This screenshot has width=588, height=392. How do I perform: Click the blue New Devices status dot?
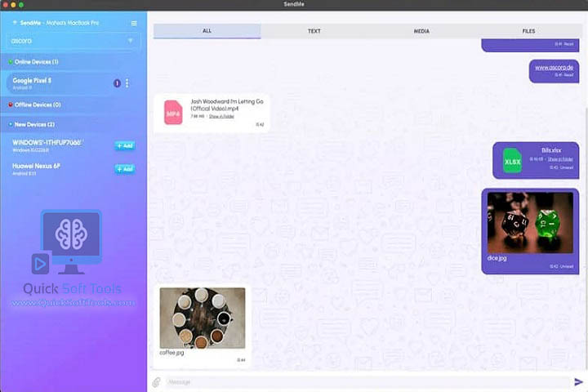11,124
